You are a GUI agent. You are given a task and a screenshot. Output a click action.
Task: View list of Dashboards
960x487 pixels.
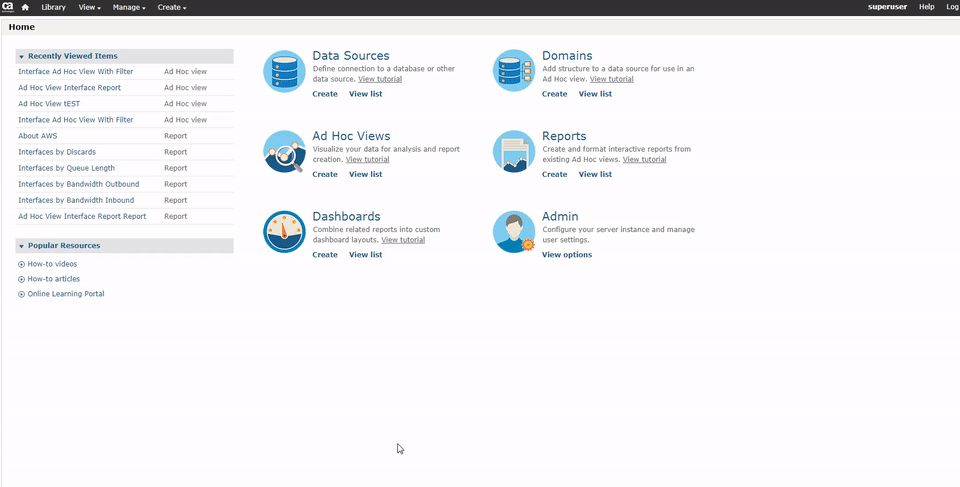tap(366, 254)
